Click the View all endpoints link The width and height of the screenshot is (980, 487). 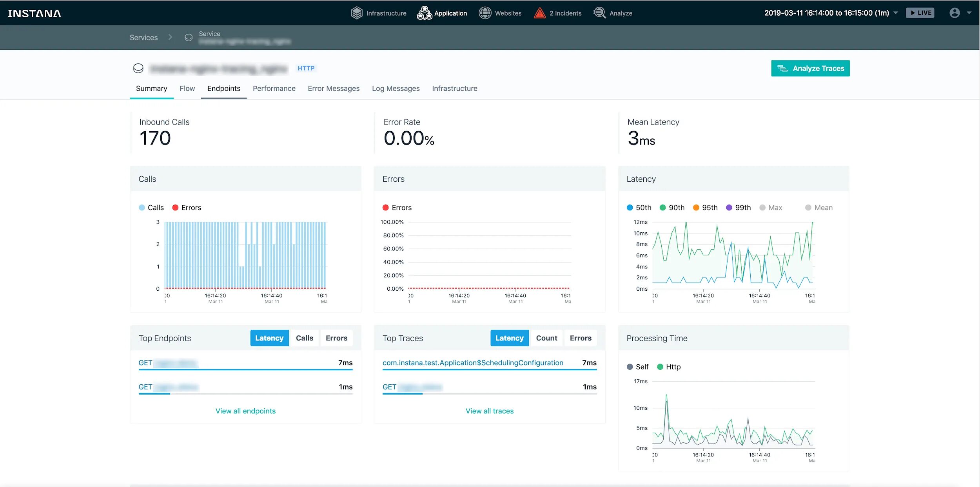click(245, 411)
